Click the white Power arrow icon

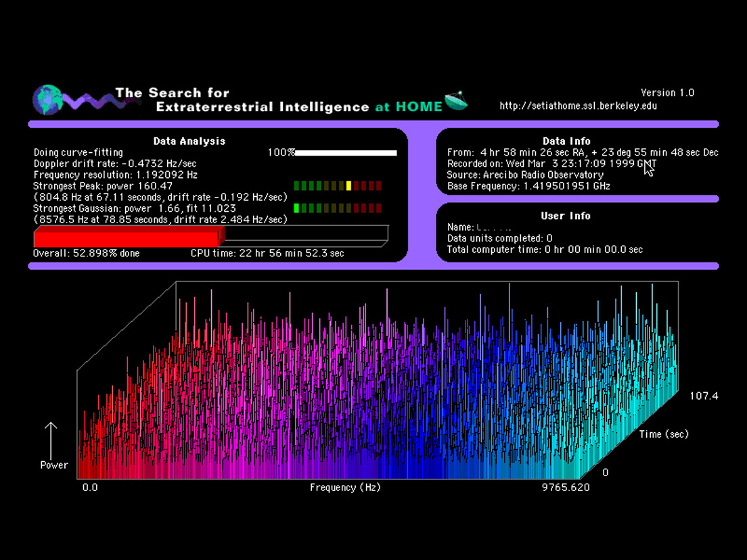(x=51, y=440)
